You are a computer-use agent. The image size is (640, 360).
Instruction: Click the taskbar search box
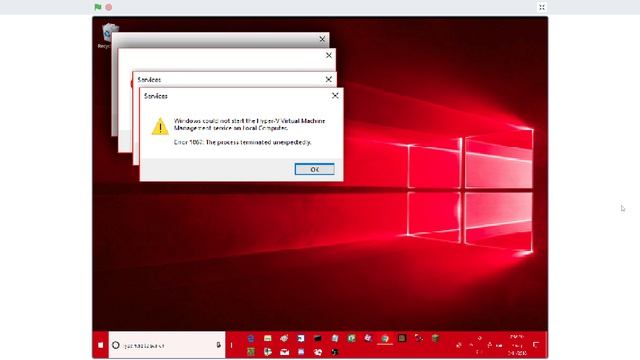[x=167, y=345]
